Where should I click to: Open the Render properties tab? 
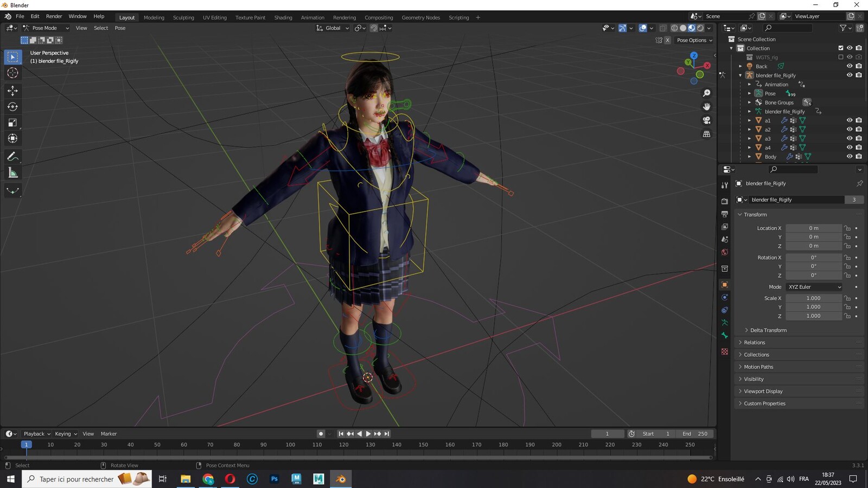coord(724,201)
